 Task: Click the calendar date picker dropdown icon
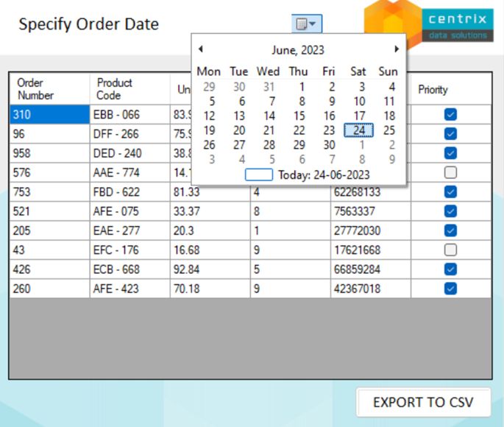(x=306, y=24)
